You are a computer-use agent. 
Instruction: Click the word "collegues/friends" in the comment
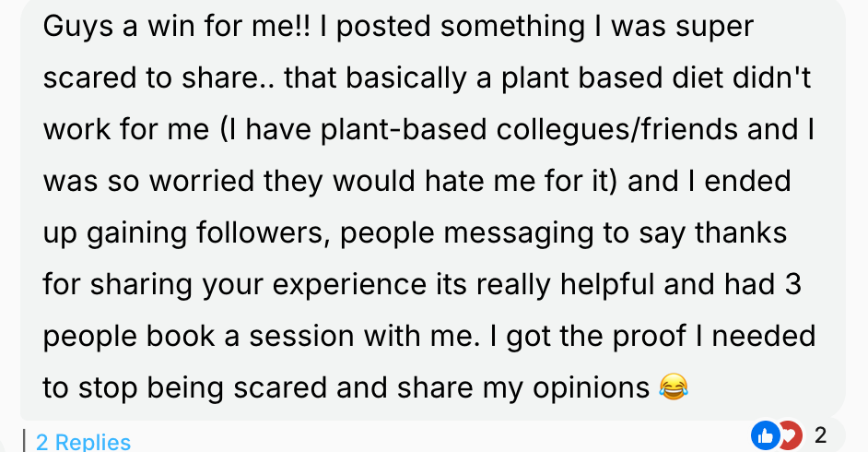click(x=616, y=130)
